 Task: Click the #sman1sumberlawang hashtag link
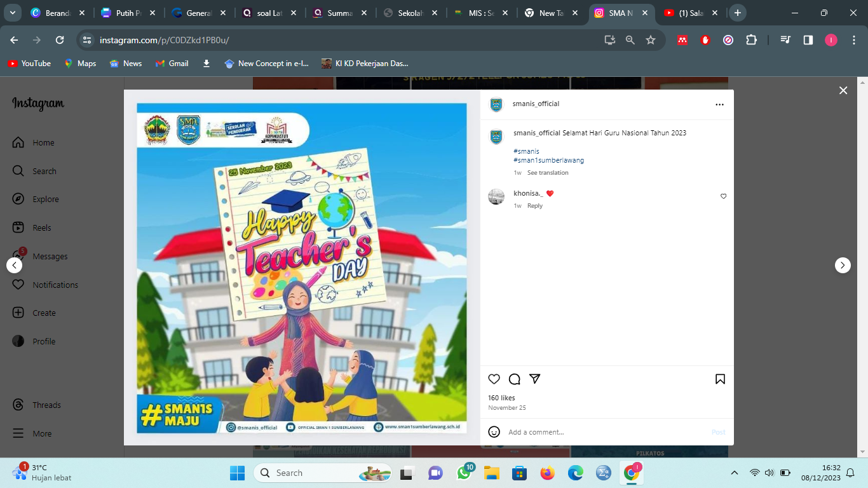click(x=548, y=160)
